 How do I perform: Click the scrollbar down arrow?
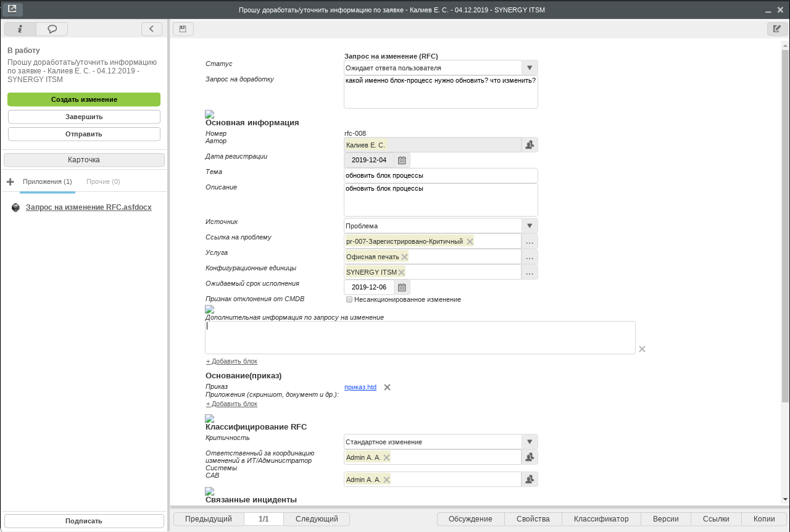pos(785,499)
